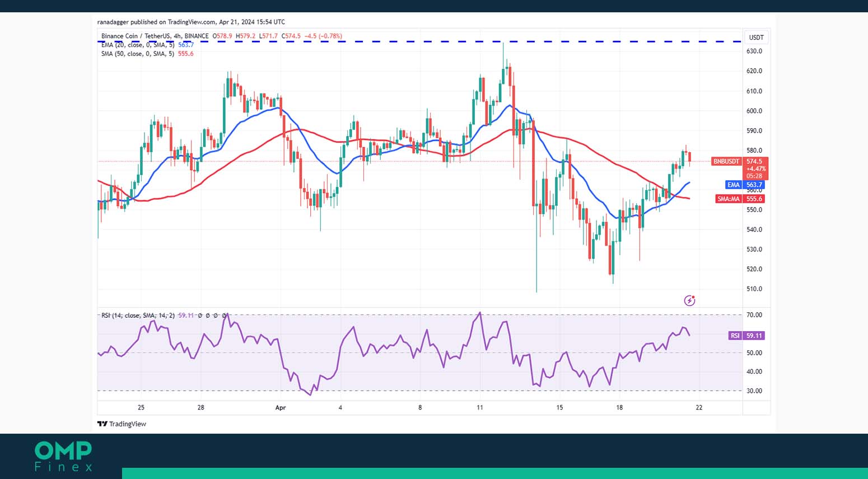Click the 610.0 price axis label
This screenshot has width=868, height=479.
754,91
